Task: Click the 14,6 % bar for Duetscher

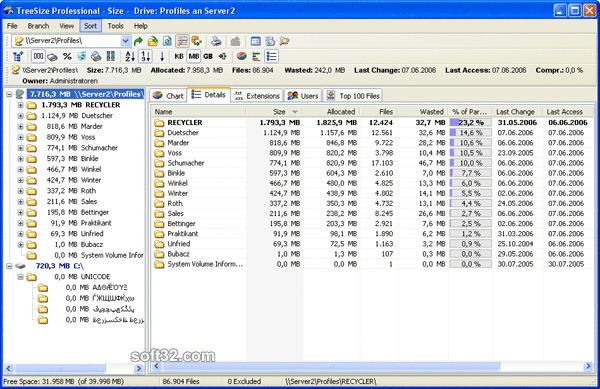Action: tap(470, 133)
